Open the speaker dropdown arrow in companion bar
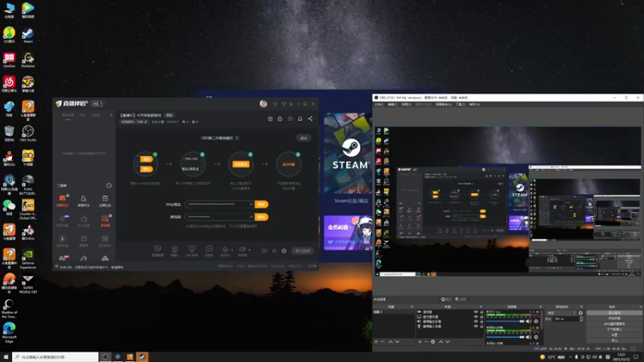Image resolution: width=644 pixels, height=362 pixels. click(250, 249)
